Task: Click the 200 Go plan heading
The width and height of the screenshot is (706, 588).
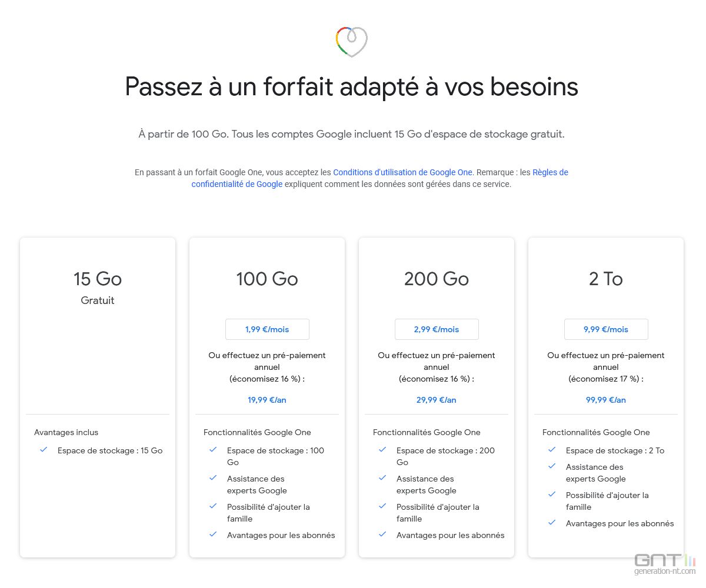Action: coord(437,279)
